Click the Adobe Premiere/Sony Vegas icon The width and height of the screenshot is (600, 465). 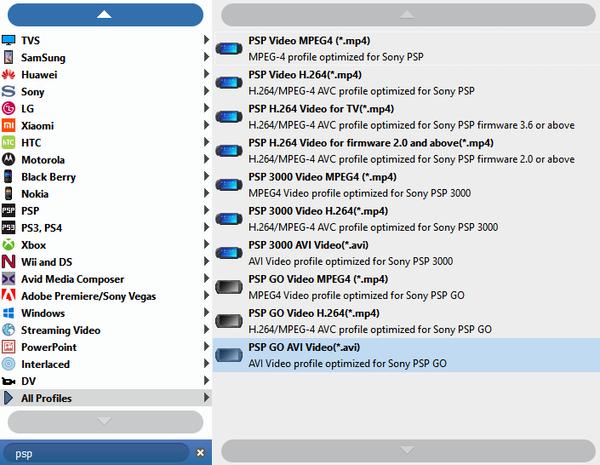point(8,295)
